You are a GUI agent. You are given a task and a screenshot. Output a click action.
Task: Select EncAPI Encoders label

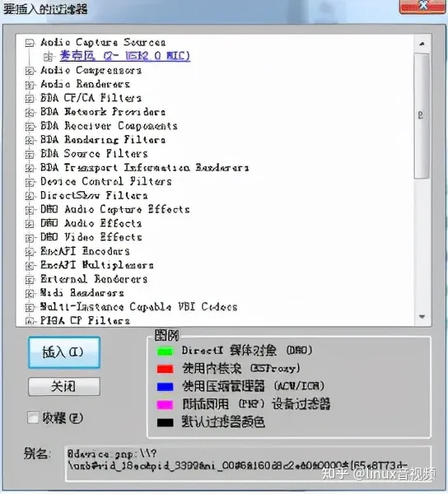(85, 251)
